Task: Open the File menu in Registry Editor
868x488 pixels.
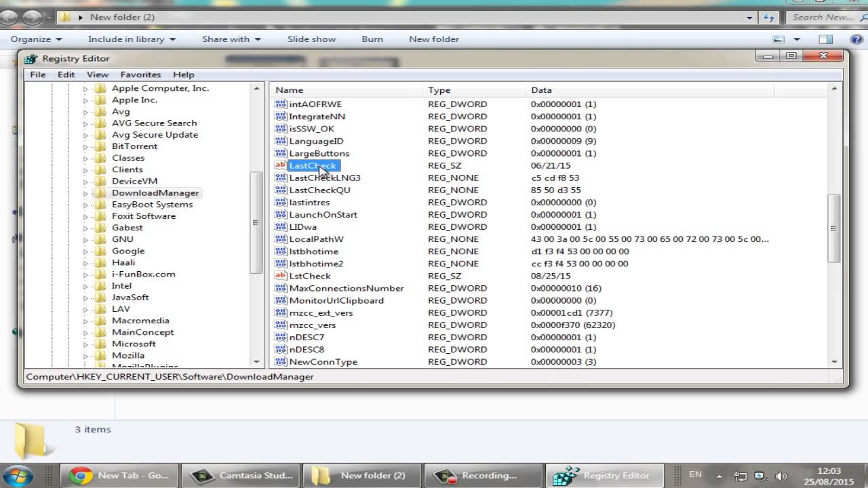Action: pyautogui.click(x=38, y=75)
